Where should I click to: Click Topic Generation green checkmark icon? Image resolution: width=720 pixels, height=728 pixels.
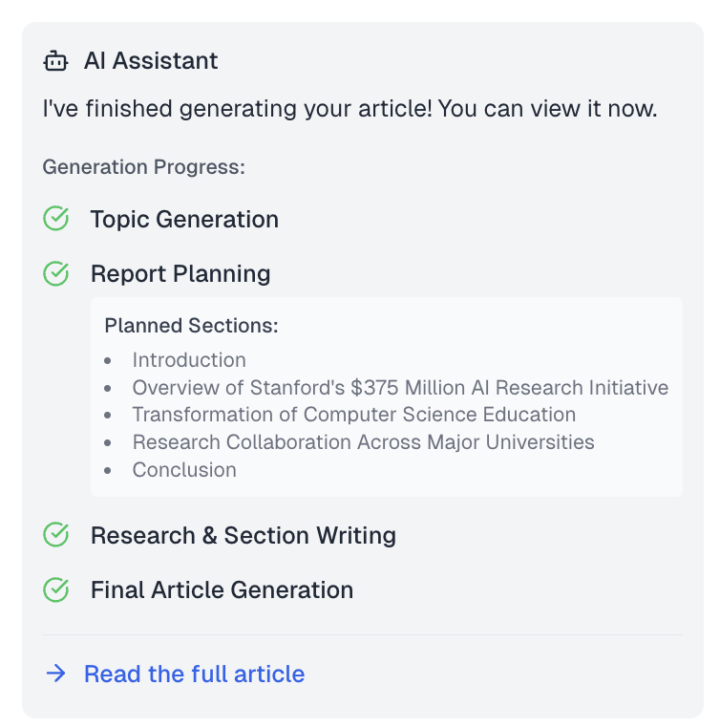coord(56,219)
